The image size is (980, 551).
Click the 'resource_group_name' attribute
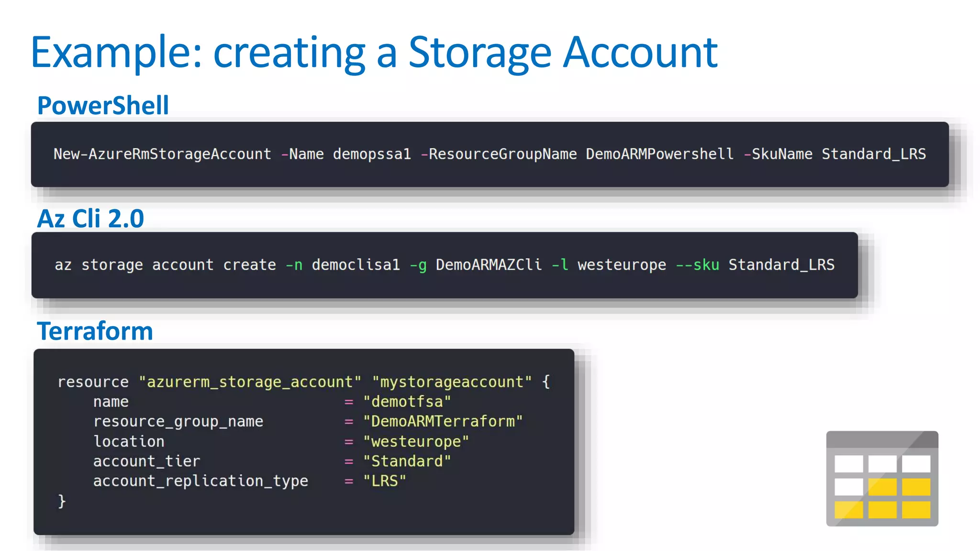[x=178, y=422]
